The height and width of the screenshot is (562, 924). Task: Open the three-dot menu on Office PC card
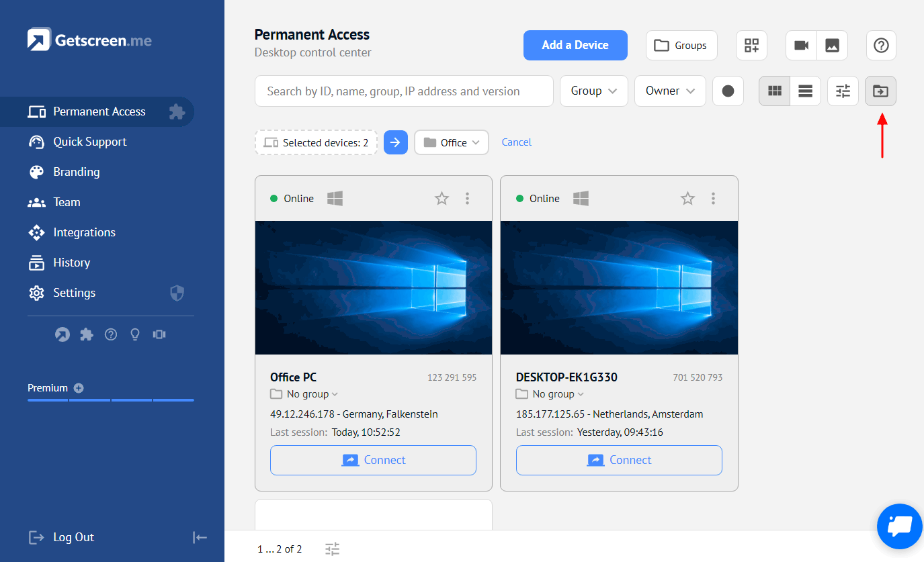point(468,198)
